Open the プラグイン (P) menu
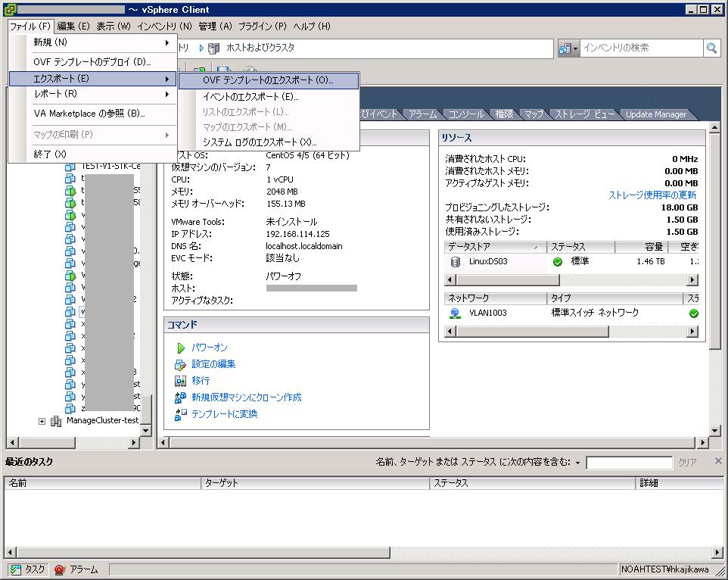This screenshot has width=728, height=580. (x=263, y=27)
